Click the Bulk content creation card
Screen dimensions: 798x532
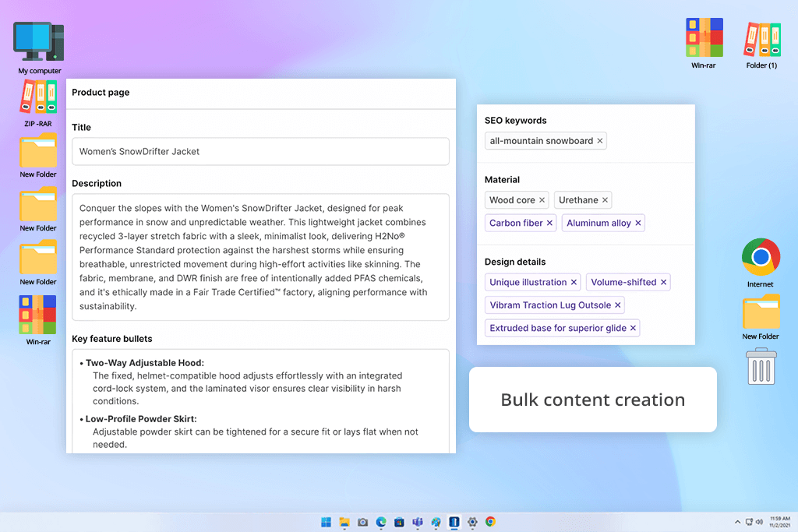coord(593,400)
